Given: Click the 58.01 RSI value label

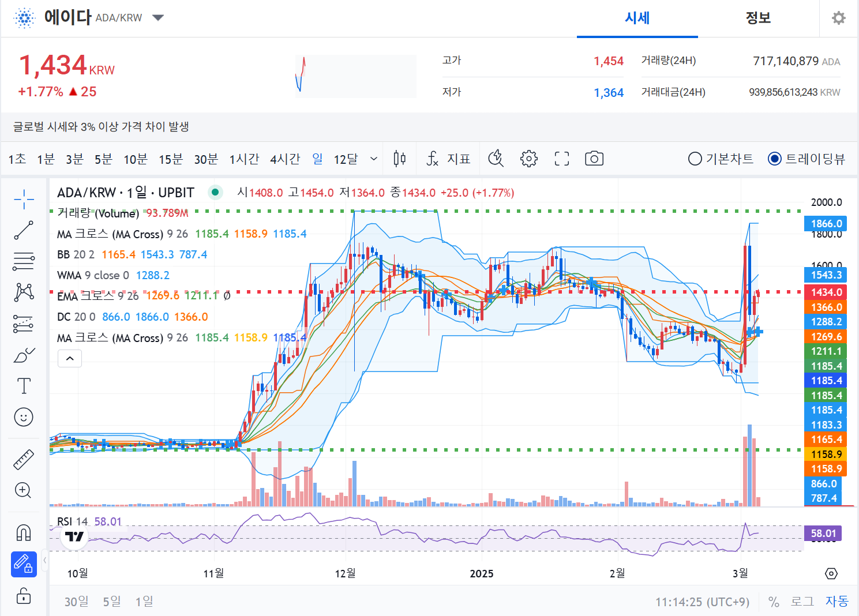Looking at the screenshot, I should pos(823,534).
